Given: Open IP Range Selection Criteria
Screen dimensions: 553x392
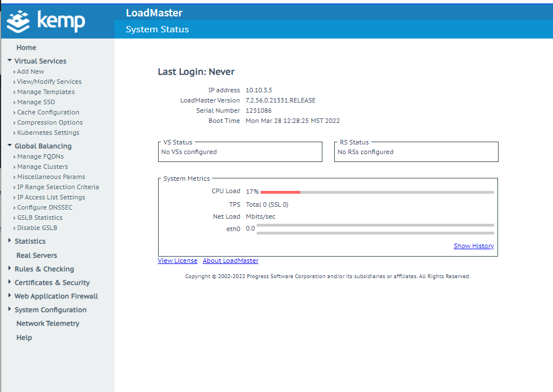Looking at the screenshot, I should click(x=58, y=187).
